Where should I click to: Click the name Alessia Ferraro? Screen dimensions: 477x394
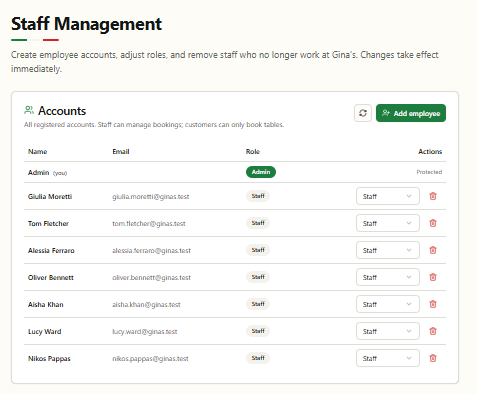51,250
